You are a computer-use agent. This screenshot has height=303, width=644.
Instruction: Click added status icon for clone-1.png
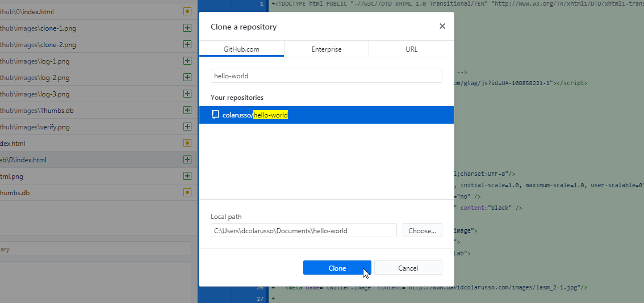pyautogui.click(x=187, y=28)
